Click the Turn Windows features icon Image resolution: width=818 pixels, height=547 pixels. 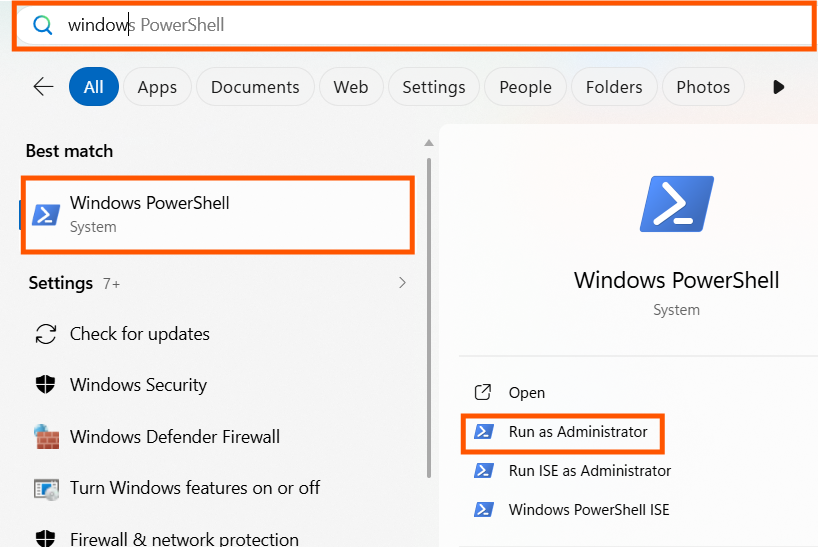tap(46, 489)
